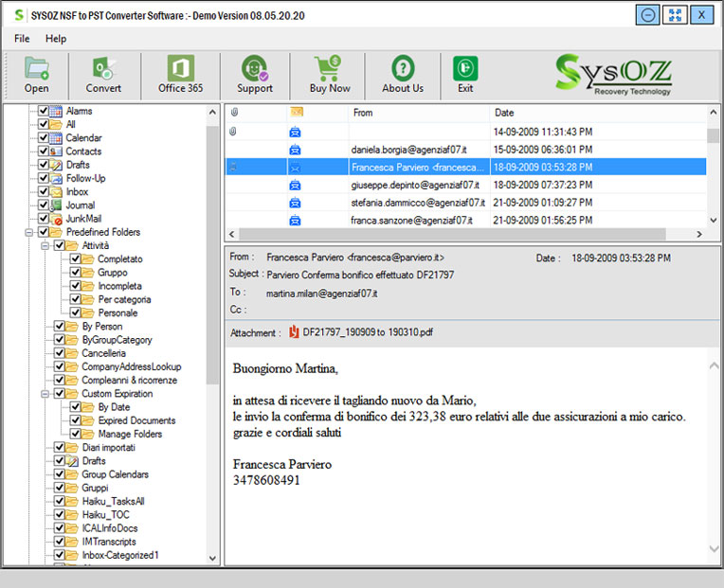
Task: Click the Exit toolbar icon
Action: [465, 68]
